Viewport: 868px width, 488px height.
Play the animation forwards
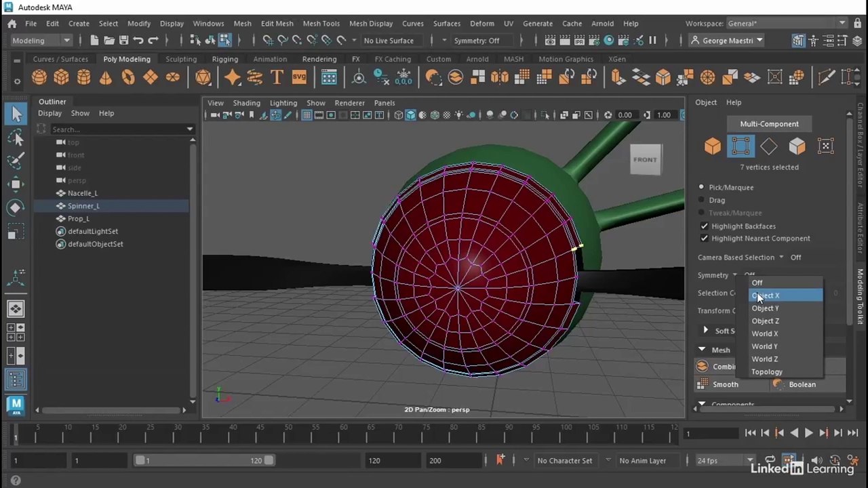808,433
